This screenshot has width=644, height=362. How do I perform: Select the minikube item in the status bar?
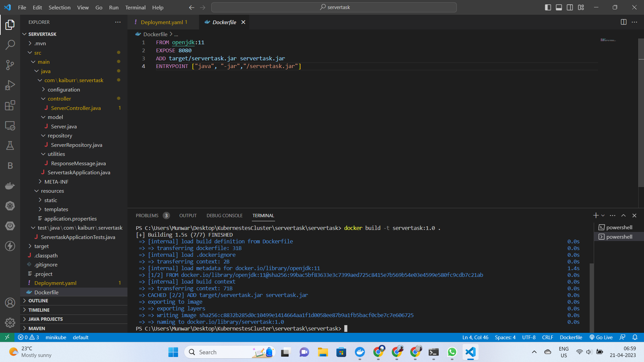[56, 337]
